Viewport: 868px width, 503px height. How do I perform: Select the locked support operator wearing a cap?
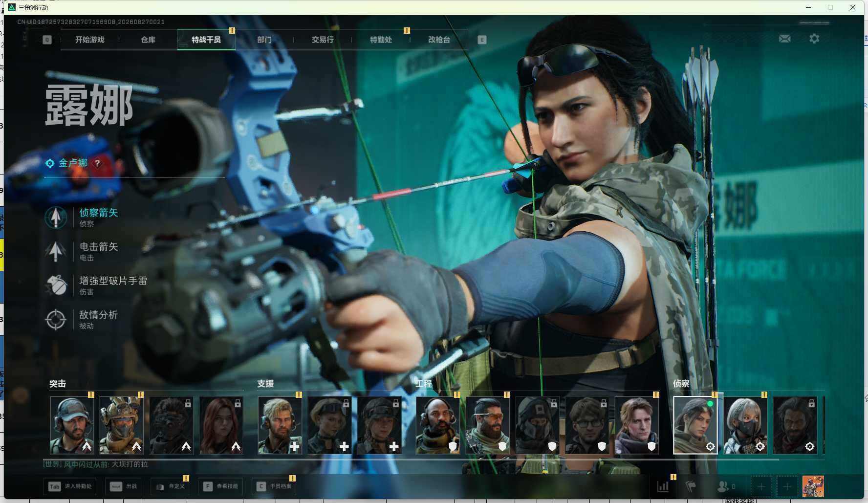coord(380,425)
